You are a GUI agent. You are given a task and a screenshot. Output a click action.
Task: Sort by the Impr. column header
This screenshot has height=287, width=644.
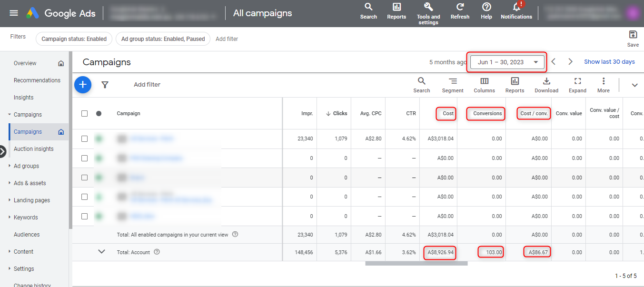(x=307, y=113)
